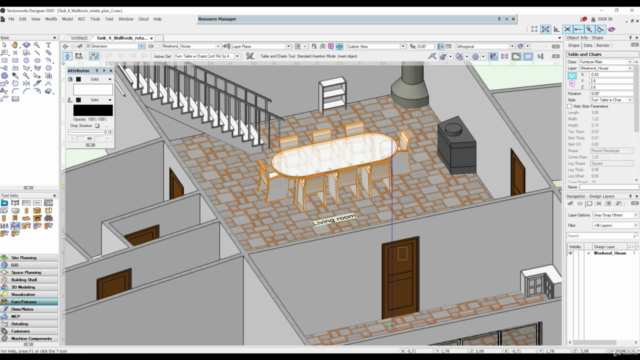Open the Modify menu
640x360 pixels.
pyautogui.click(x=51, y=19)
